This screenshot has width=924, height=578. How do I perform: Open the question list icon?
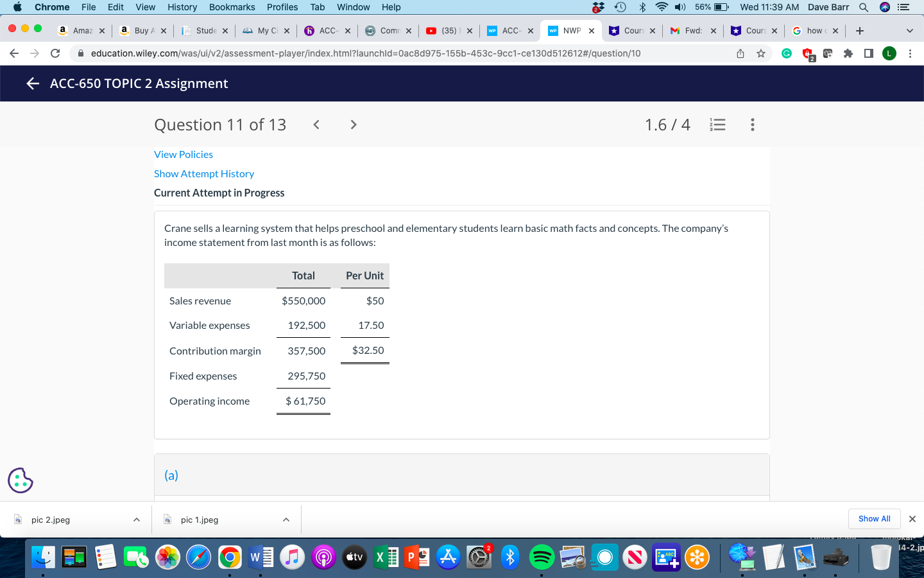point(717,125)
